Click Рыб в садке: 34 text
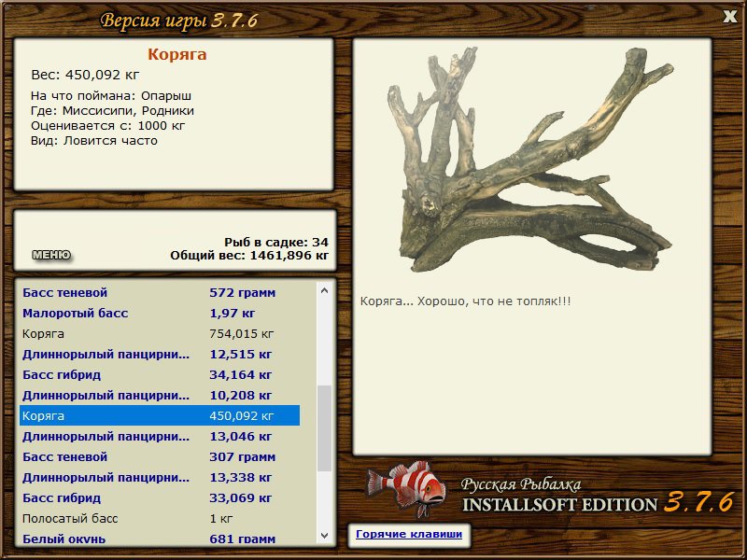Image resolution: width=747 pixels, height=560 pixels. tap(276, 242)
